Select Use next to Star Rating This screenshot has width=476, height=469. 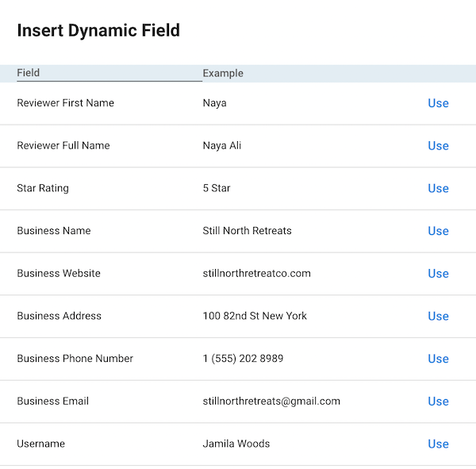pyautogui.click(x=438, y=188)
